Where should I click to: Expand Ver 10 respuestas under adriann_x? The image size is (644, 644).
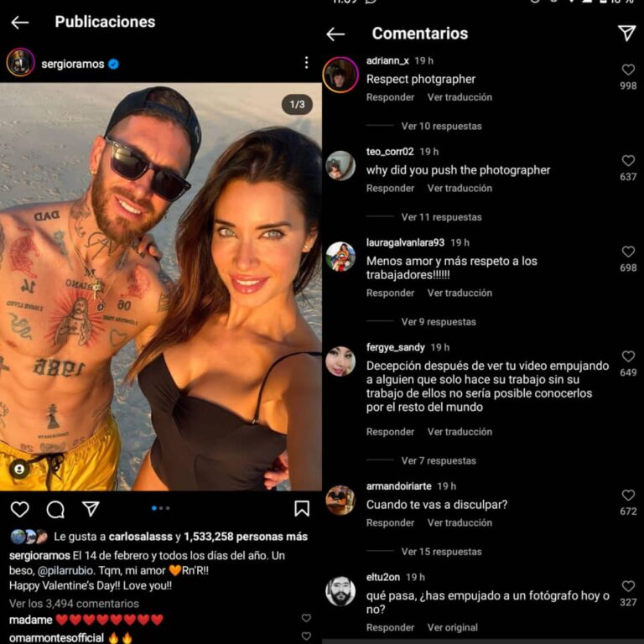point(442,126)
